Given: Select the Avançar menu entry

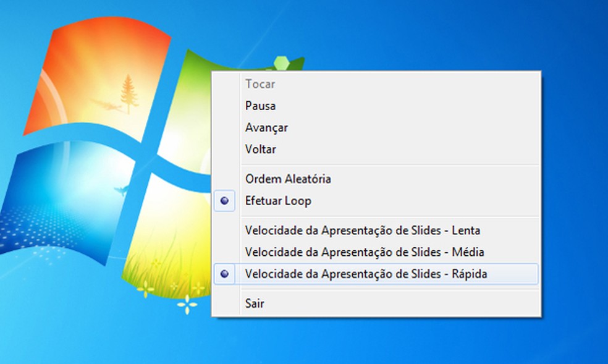Looking at the screenshot, I should click(x=376, y=127).
